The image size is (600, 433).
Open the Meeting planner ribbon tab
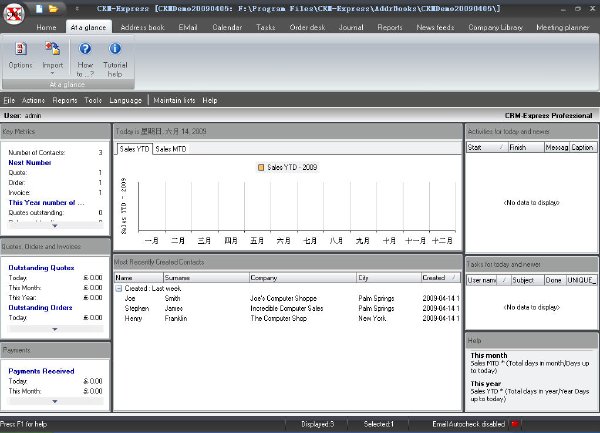point(562,27)
